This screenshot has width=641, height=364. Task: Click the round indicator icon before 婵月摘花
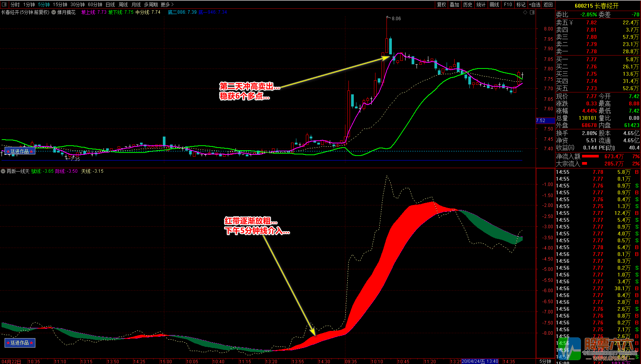coord(54,13)
